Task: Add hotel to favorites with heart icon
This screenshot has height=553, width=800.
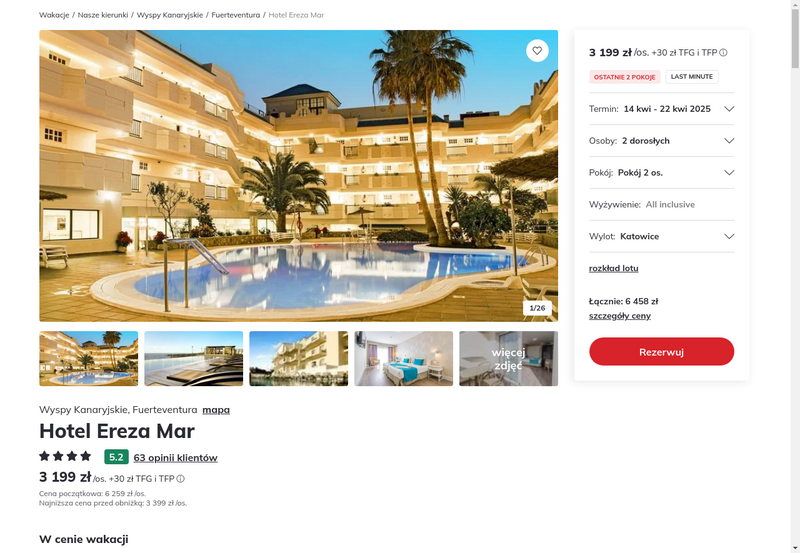Action: (537, 51)
